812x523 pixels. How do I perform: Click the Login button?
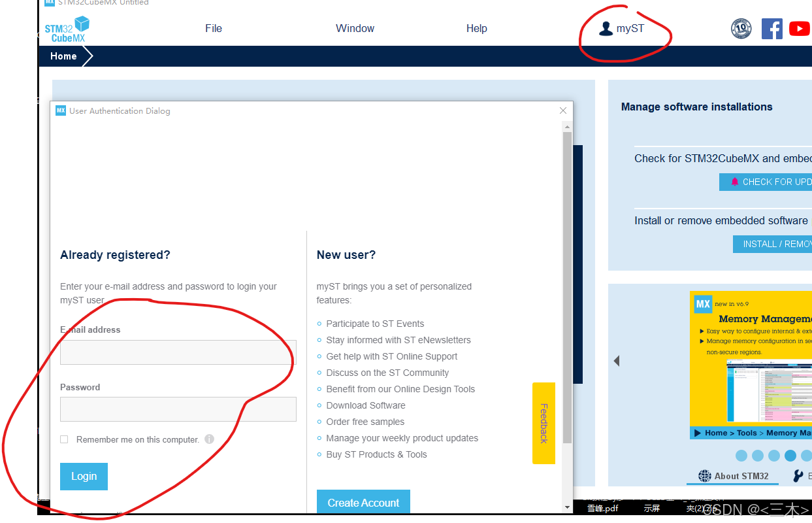tap(84, 477)
